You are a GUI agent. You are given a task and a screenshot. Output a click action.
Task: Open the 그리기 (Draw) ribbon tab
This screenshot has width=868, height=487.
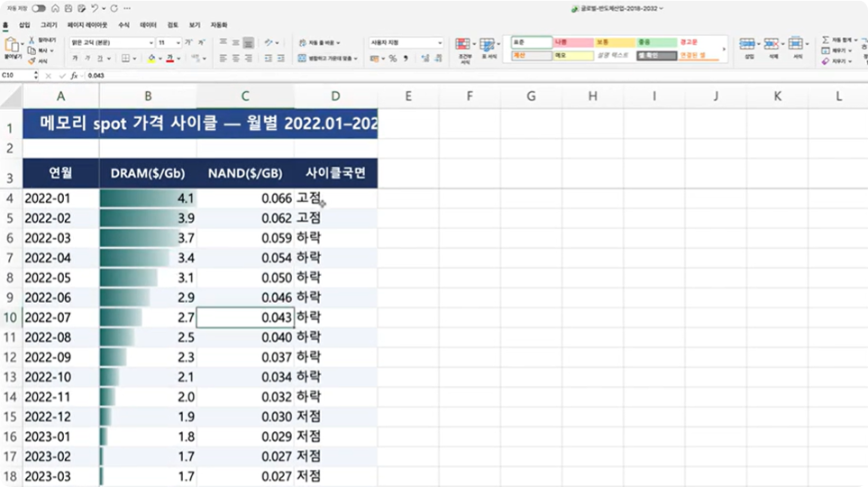click(49, 25)
